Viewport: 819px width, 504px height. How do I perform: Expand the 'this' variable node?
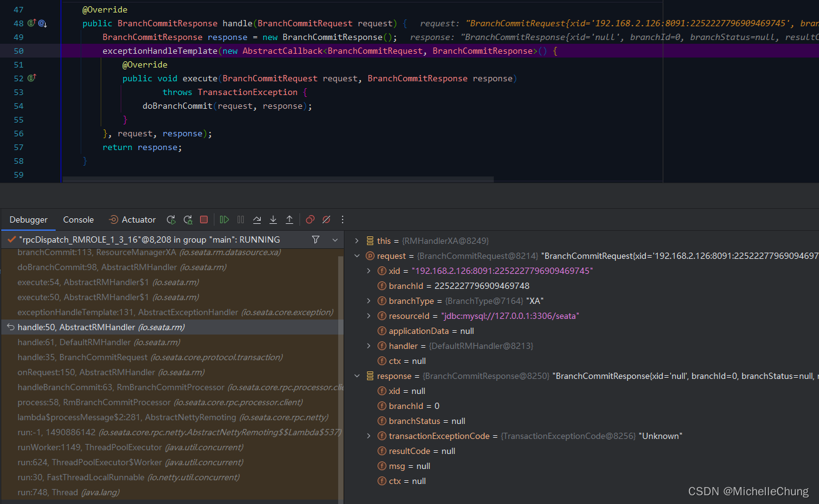coord(357,241)
